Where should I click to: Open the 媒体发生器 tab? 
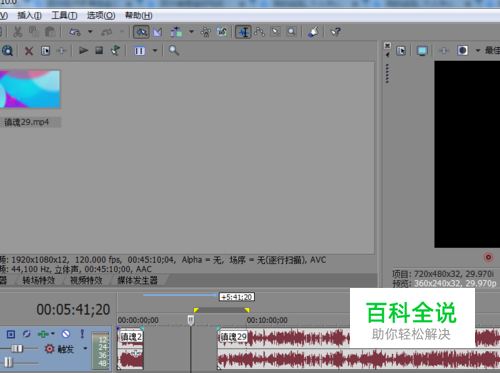tap(137, 280)
